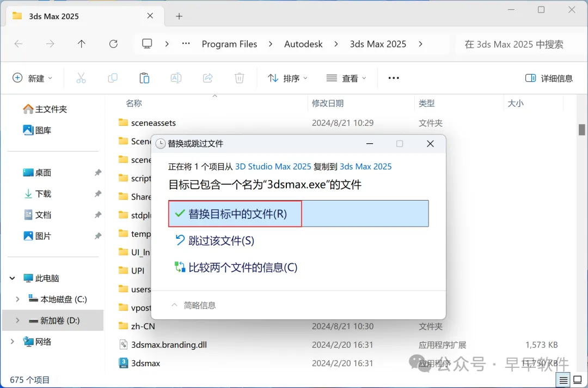Expand chevron after Program Files breadcrumb
Screen dimensions: 588x388
(271, 44)
